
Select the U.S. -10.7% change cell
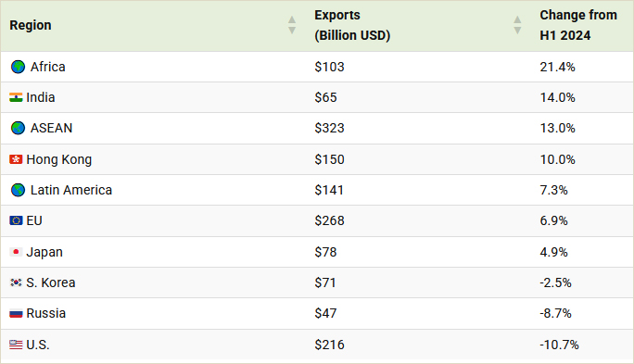point(582,345)
